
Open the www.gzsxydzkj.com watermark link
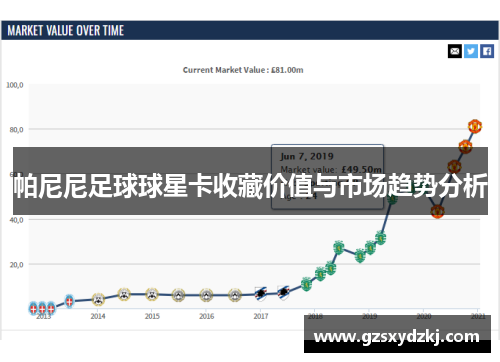(397, 337)
